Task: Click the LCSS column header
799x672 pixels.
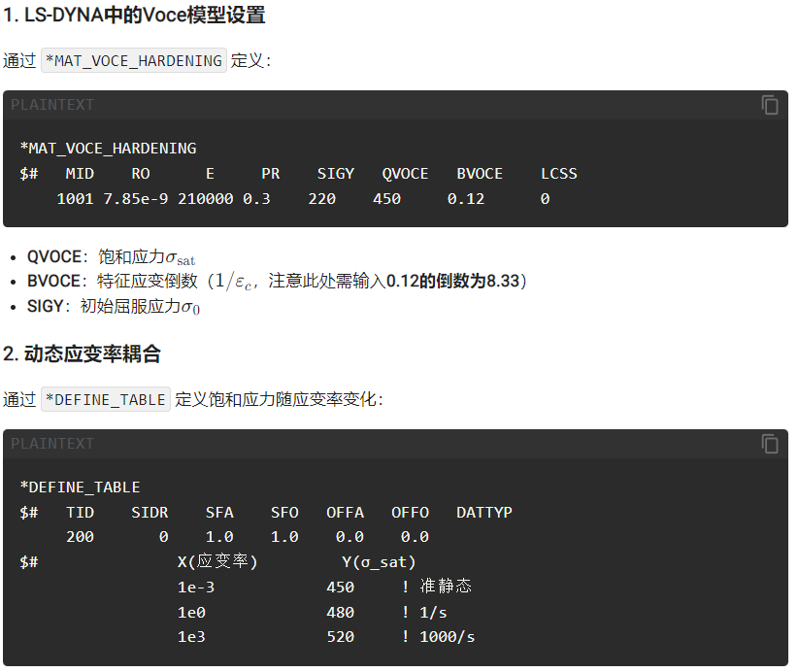Action: [x=559, y=174]
